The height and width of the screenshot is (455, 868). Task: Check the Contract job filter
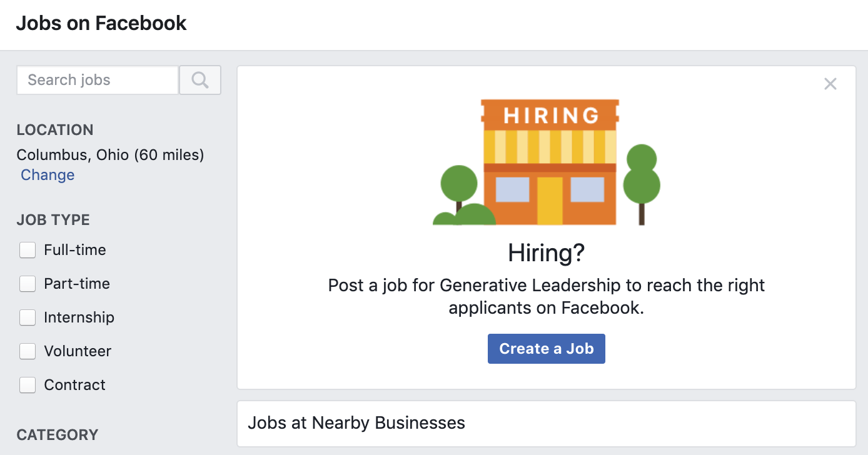28,384
